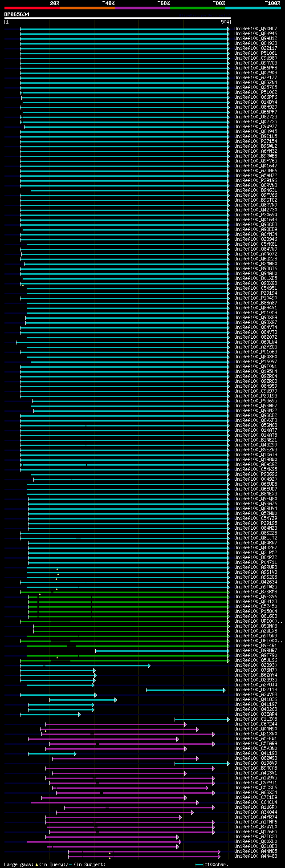Image resolution: width=285 pixels, height=868 pixels.
Task: Click the cyan alignment bar for UniRef100_Q198V9
Action: [x=202, y=763]
